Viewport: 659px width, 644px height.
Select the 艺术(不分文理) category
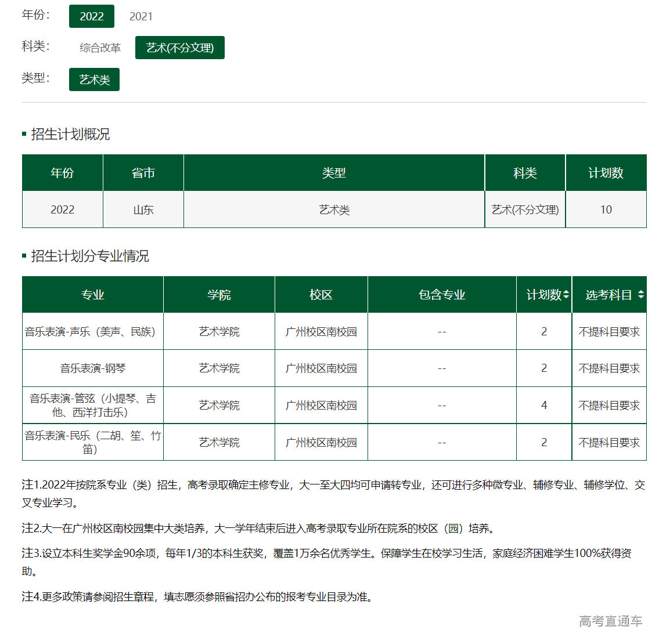click(180, 48)
